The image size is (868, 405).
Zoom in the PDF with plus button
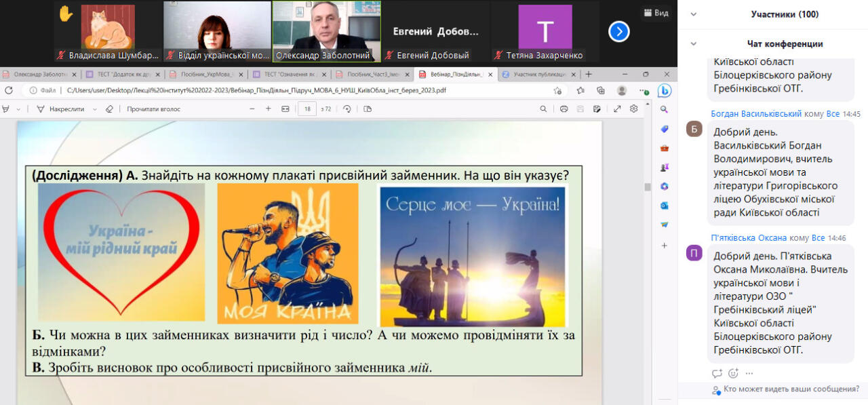click(269, 109)
